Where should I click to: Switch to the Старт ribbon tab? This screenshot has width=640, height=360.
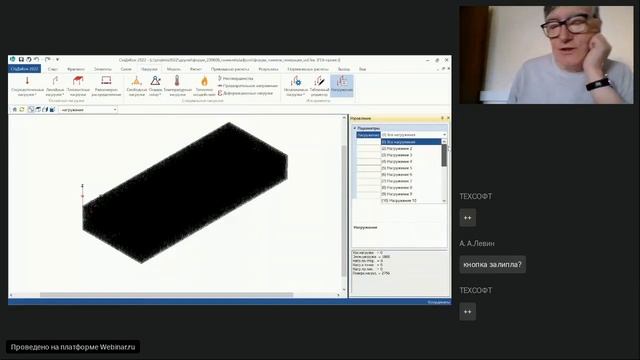click(53, 69)
